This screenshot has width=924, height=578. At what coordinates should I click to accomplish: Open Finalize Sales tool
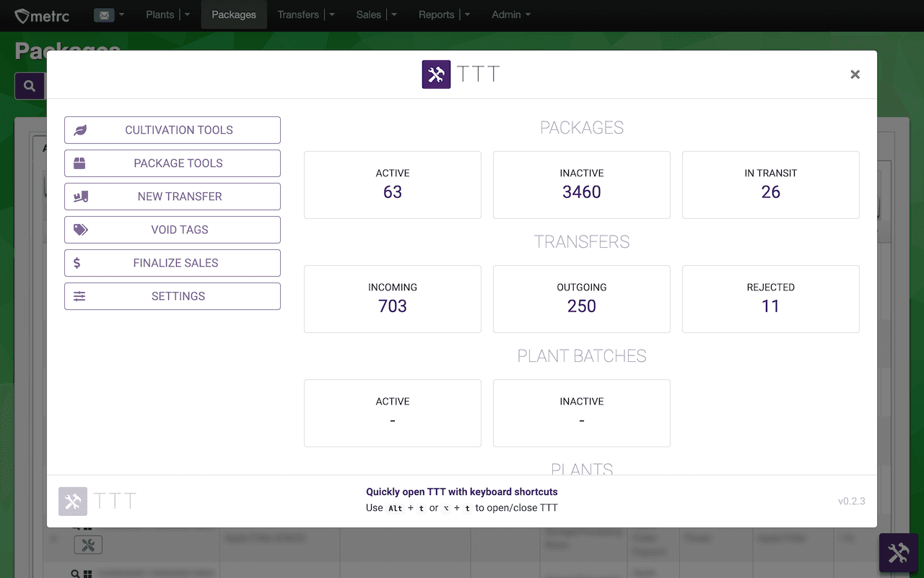[x=173, y=263]
